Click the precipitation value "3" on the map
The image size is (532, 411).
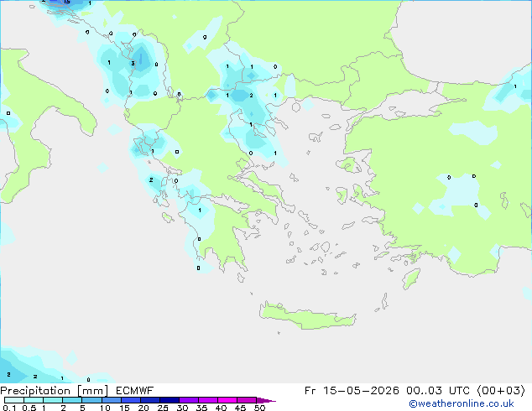[x=133, y=64]
